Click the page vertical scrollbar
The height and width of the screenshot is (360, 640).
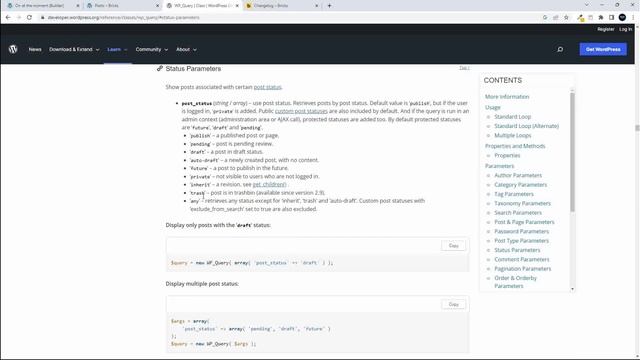click(x=637, y=128)
